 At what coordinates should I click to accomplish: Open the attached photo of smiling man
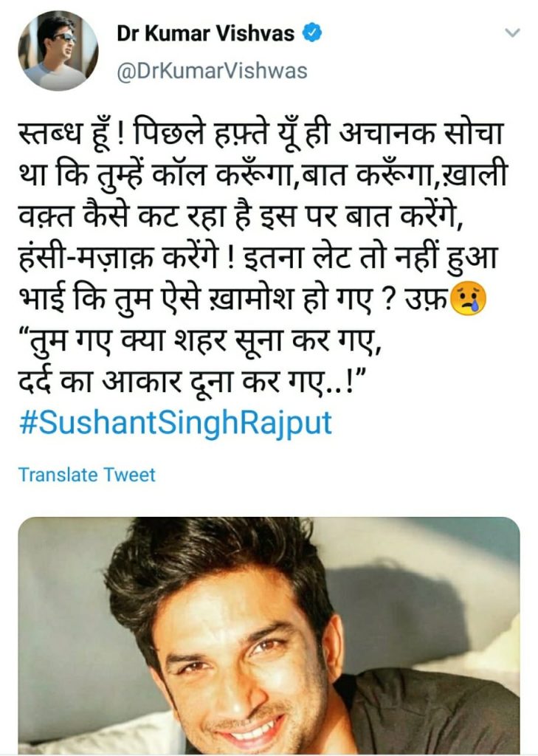pyautogui.click(x=269, y=636)
